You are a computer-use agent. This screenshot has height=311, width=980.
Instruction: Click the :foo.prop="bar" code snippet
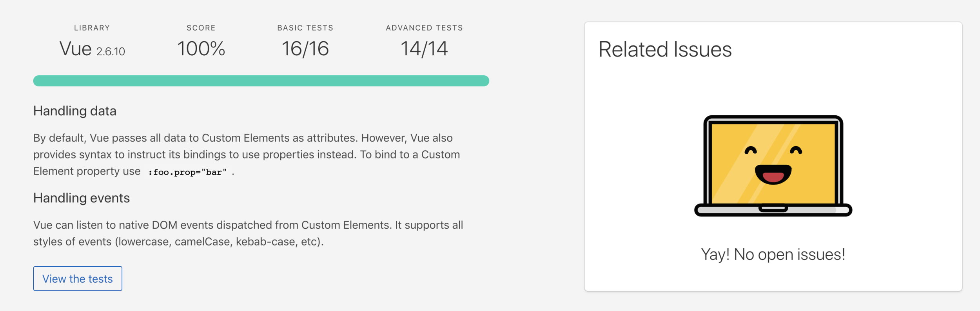tap(187, 172)
